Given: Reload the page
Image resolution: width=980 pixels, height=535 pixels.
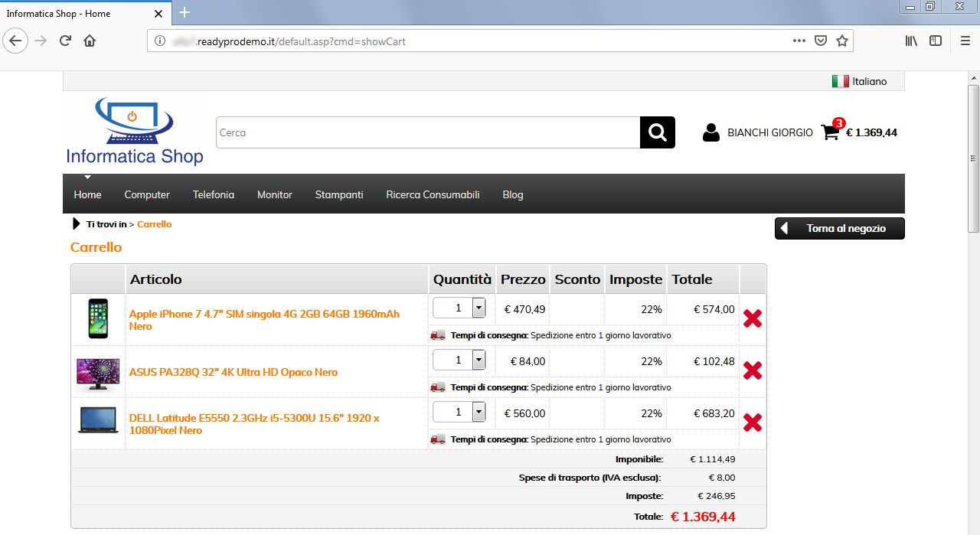Looking at the screenshot, I should pyautogui.click(x=66, y=41).
